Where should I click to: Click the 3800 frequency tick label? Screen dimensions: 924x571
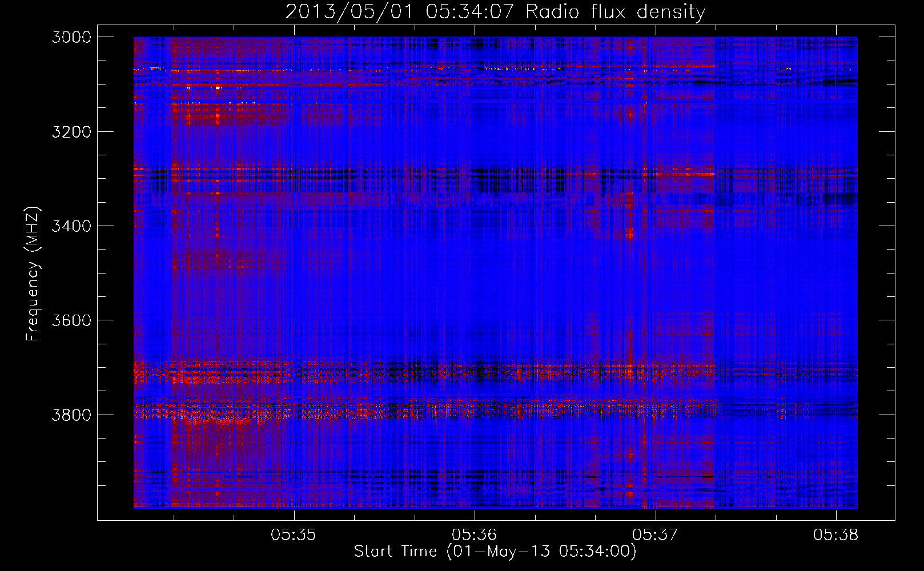point(71,415)
